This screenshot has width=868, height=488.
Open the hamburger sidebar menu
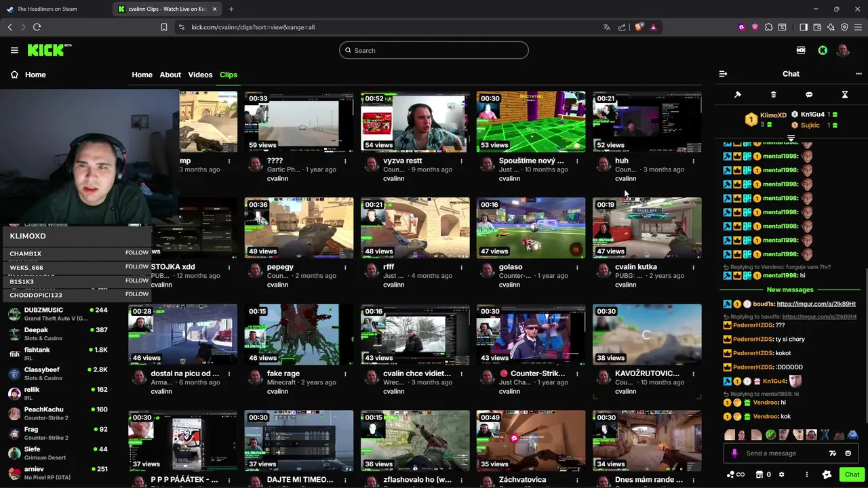[14, 50]
